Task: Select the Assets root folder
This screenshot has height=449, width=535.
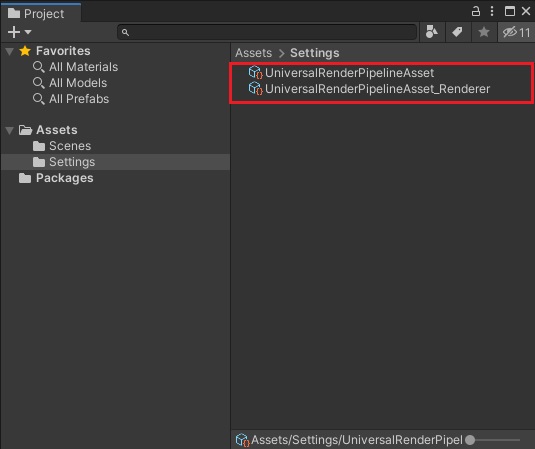Action: [x=57, y=130]
